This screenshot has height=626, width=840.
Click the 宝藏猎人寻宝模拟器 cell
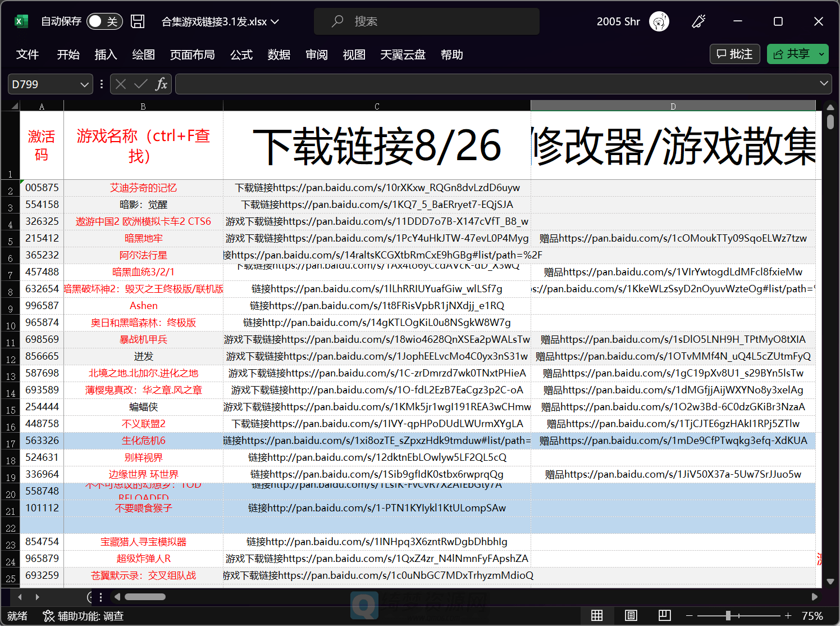point(143,542)
